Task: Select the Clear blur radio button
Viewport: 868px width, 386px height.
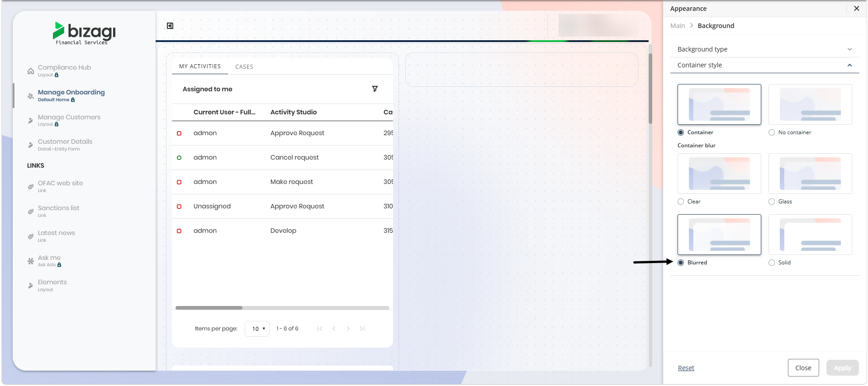Action: pyautogui.click(x=681, y=202)
